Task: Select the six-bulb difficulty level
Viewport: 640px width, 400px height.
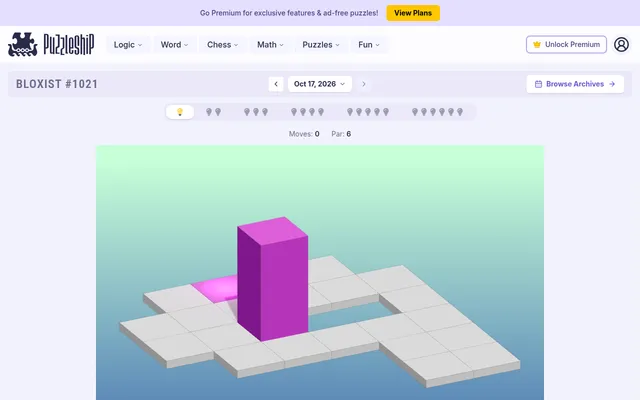Action: pos(437,112)
